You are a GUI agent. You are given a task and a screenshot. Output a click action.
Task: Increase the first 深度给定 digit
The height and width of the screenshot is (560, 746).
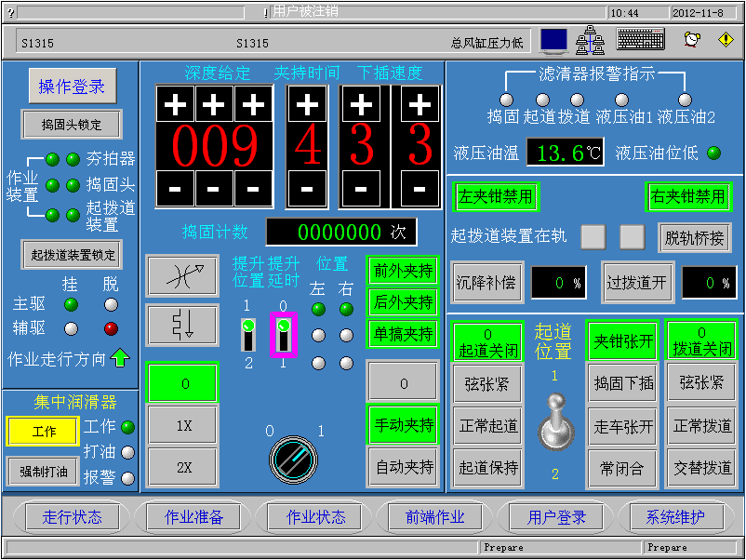pyautogui.click(x=176, y=105)
